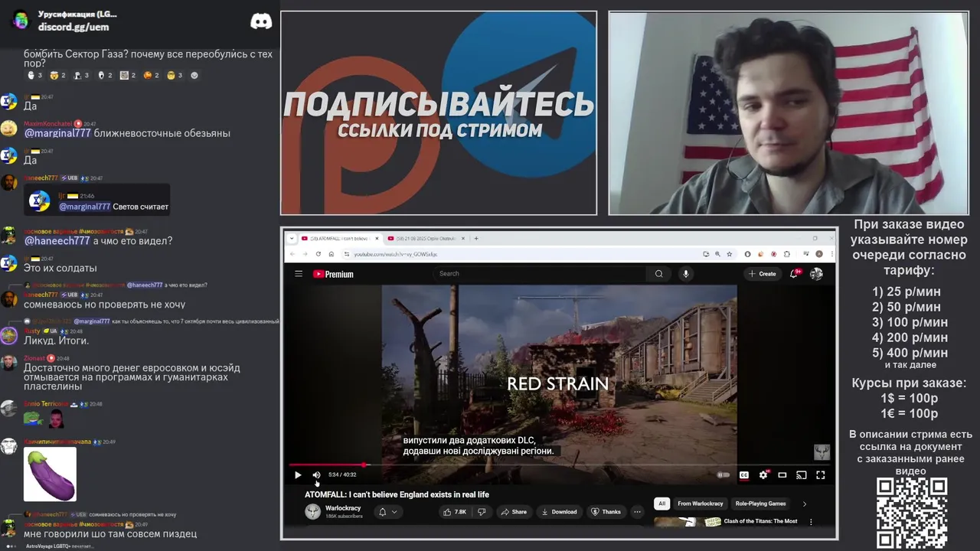
Task: Toggle closed captions with the CC button
Action: click(x=743, y=475)
